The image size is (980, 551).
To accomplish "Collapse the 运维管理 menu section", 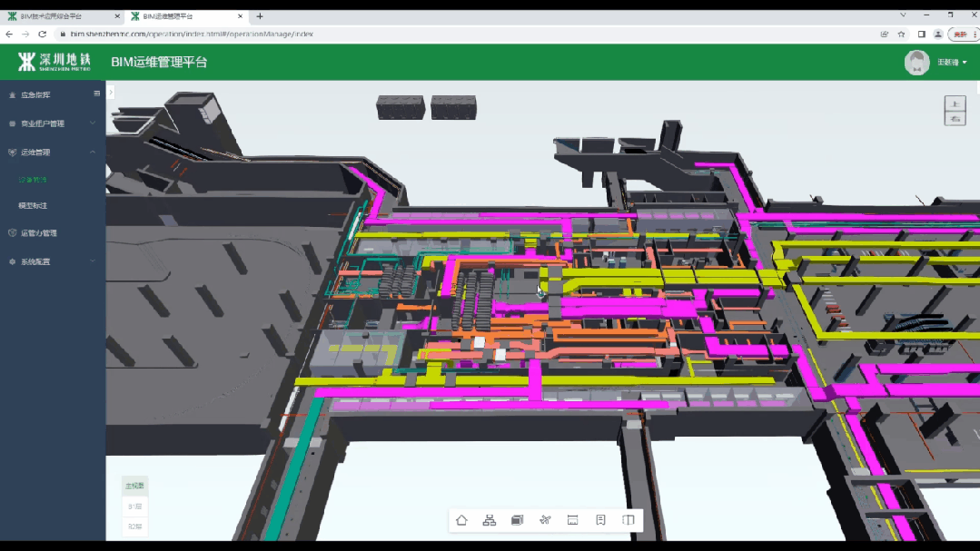I will click(93, 153).
